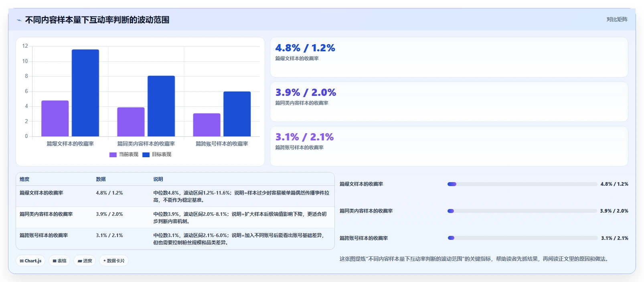Click the summary sentence starting 这张图提炼
Viewport: 644px width, 282px height.
pyautogui.click(x=475, y=259)
